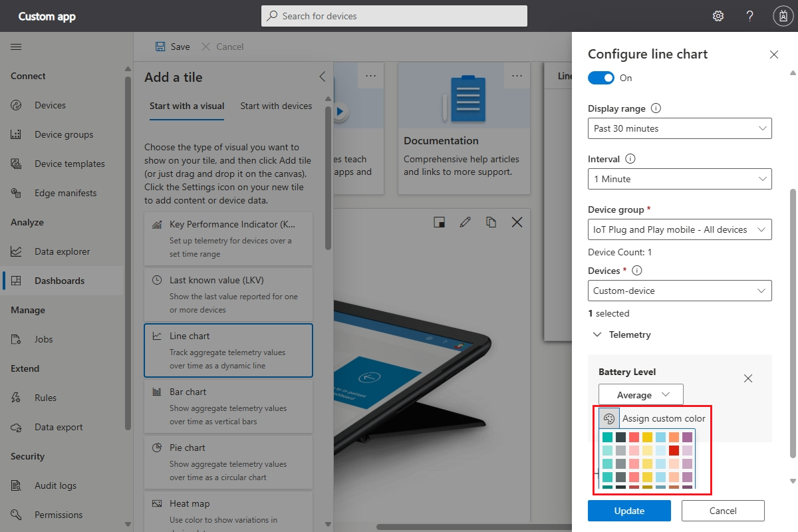This screenshot has width=798, height=532.
Task: Open the Assign custom color palette icon
Action: [608, 418]
